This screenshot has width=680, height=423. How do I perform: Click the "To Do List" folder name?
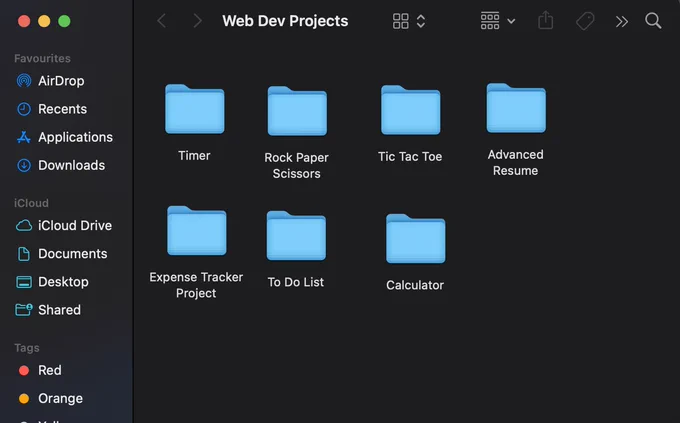pos(296,282)
